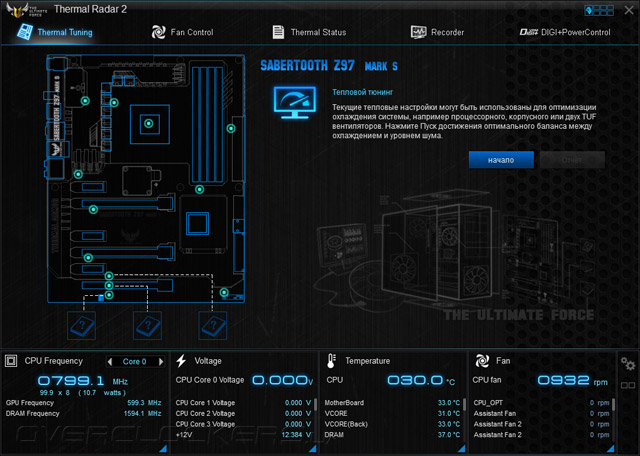Expand the Temperature panel corner arrow

[x=462, y=449]
